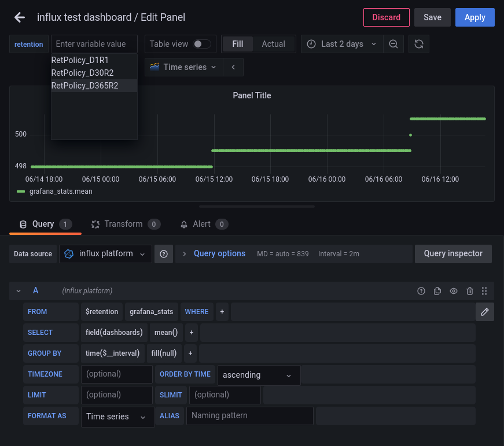Click the zoom out magnifier icon

(393, 43)
